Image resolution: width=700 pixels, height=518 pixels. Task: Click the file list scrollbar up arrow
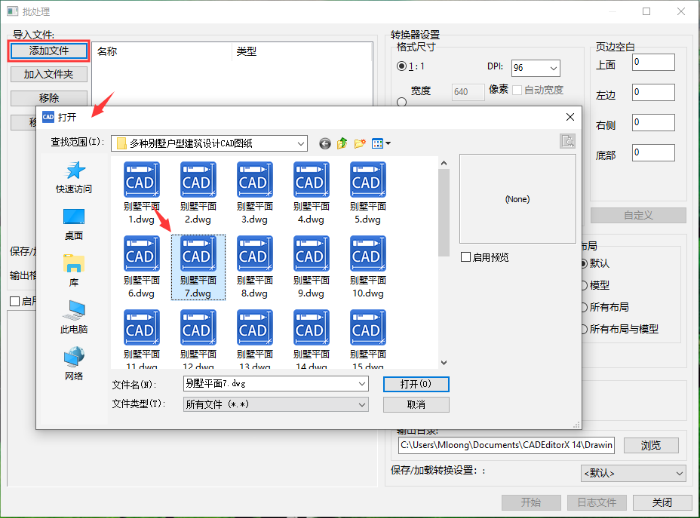coord(444,163)
